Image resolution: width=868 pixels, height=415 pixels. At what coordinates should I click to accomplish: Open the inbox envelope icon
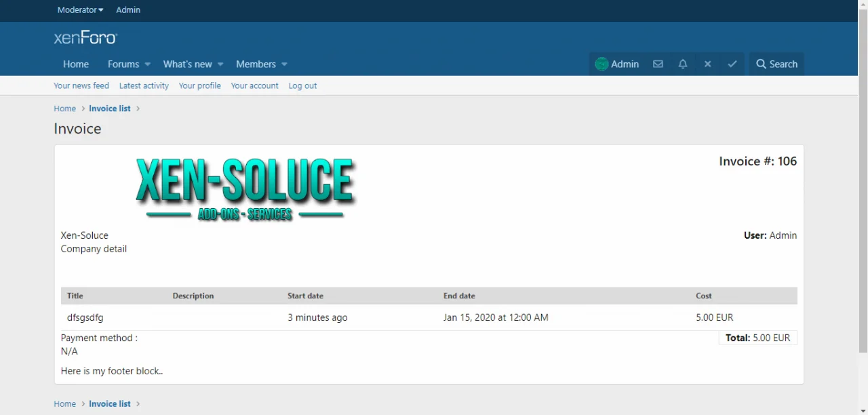(x=658, y=64)
